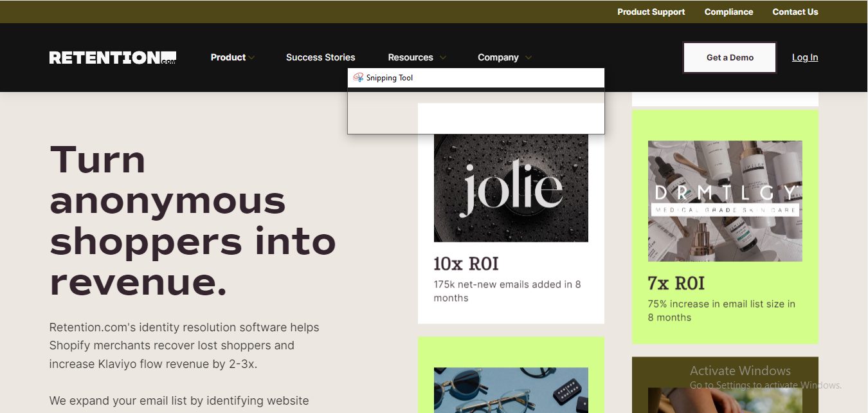Screen dimensions: 868x413
Task: Click the Retention.com logo
Action: 113,58
